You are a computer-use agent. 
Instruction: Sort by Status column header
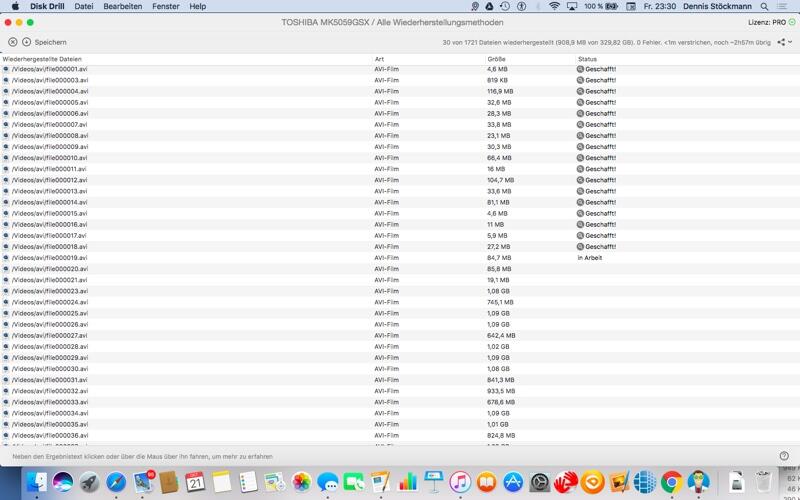click(587, 59)
